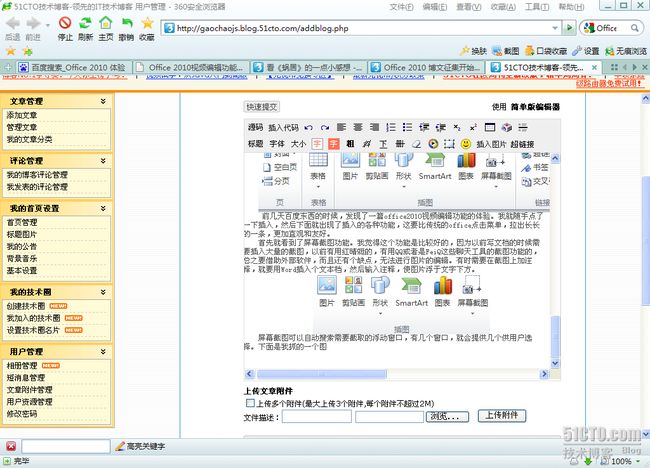Click the Refresh (刷新) icon

(85, 23)
